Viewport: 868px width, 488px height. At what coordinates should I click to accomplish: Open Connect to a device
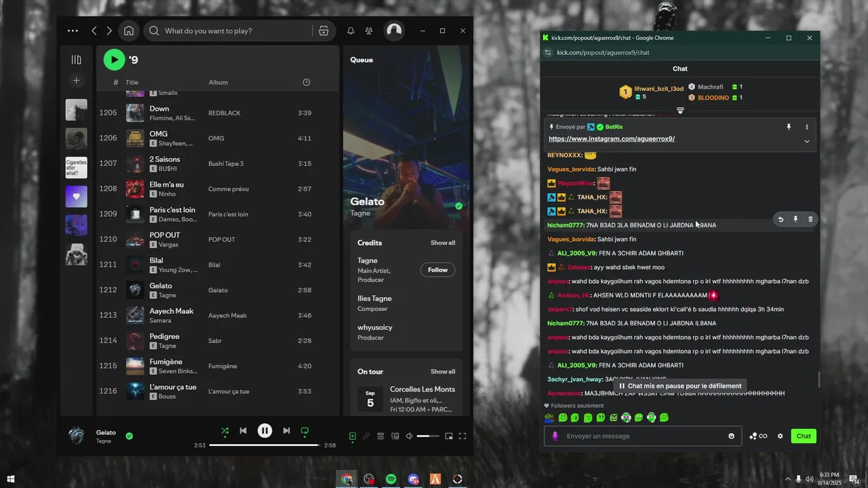pos(395,436)
